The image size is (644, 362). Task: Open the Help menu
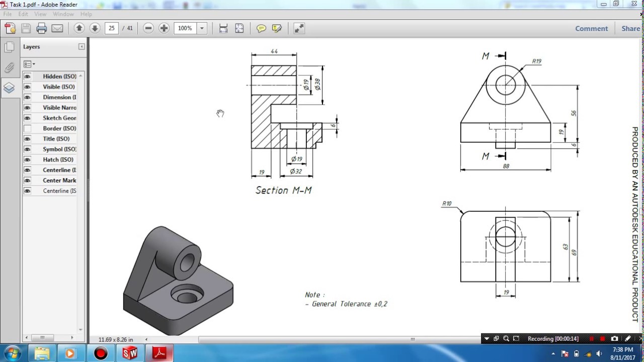86,14
